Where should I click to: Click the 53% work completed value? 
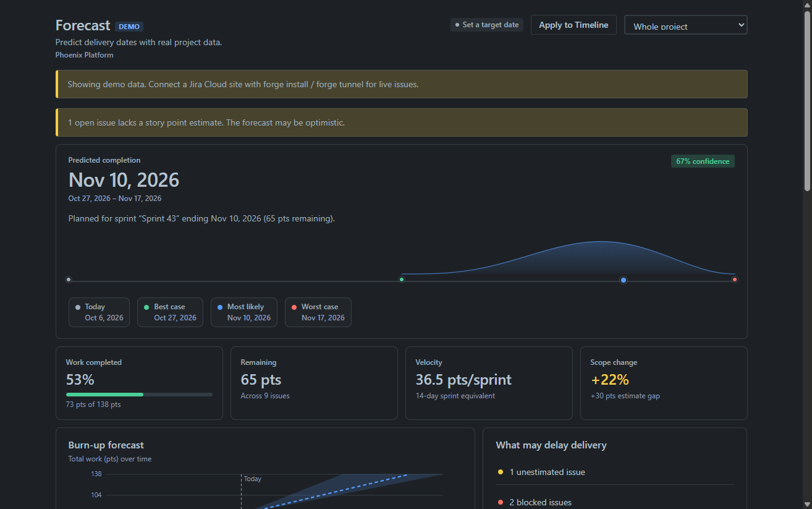(80, 380)
